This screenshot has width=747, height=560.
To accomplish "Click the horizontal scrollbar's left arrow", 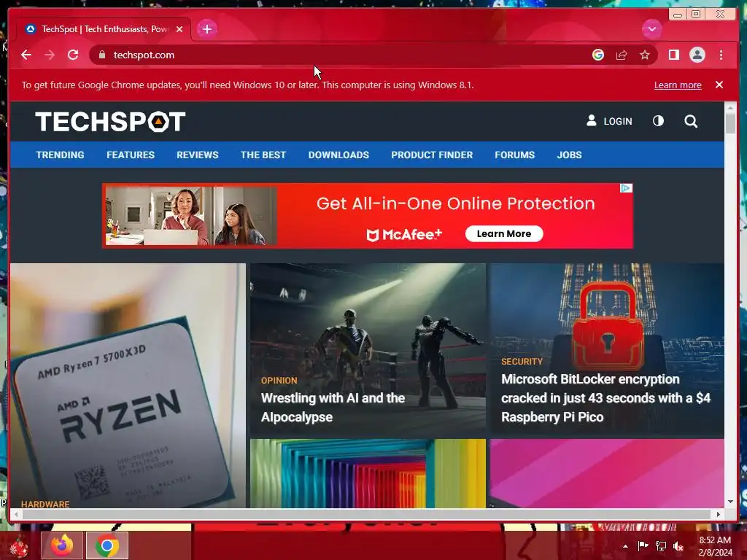I will click(x=16, y=514).
